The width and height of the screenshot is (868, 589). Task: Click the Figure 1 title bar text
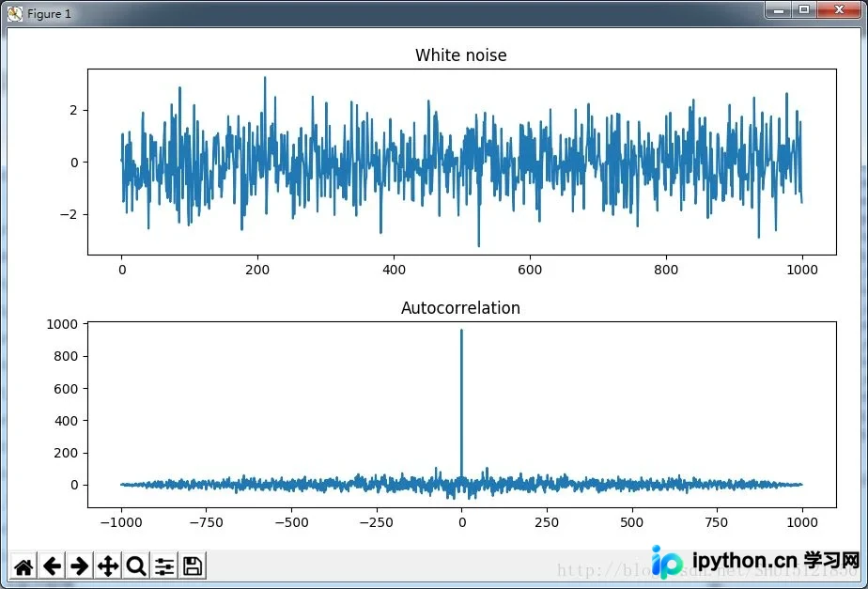(49, 14)
